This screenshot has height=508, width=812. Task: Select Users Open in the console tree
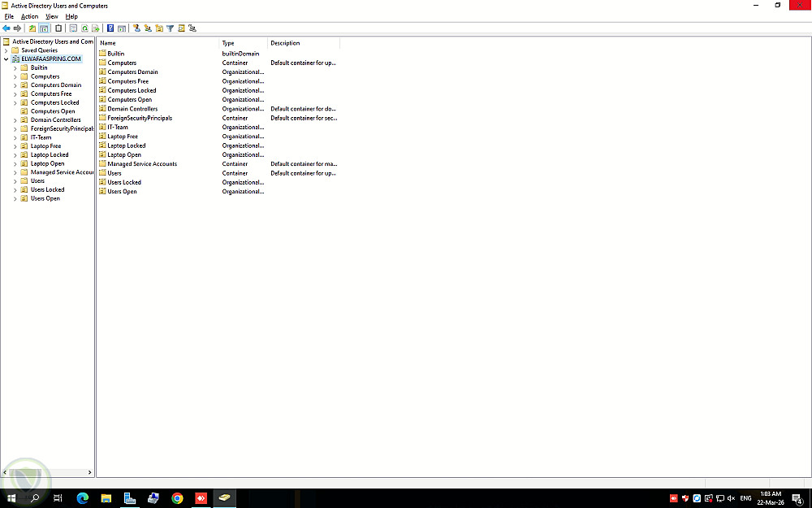(45, 198)
